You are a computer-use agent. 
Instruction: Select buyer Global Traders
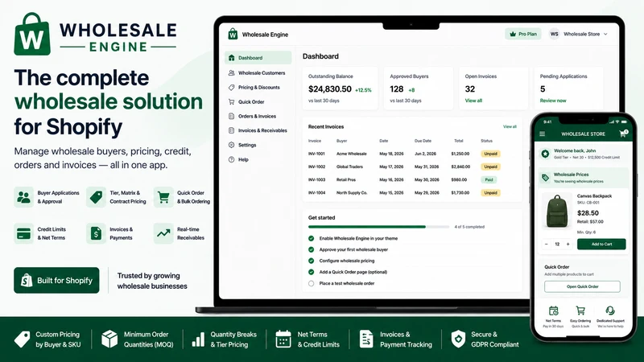pyautogui.click(x=349, y=167)
